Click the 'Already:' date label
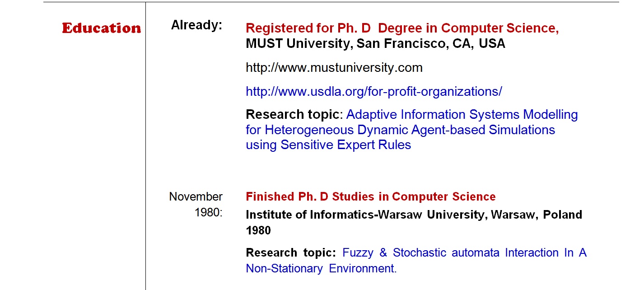 point(196,25)
